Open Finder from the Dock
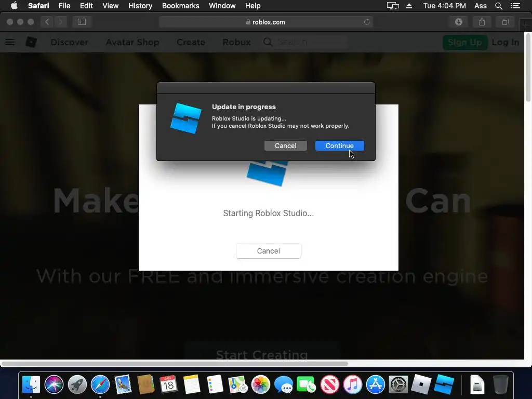The width and height of the screenshot is (532, 399). 31,384
